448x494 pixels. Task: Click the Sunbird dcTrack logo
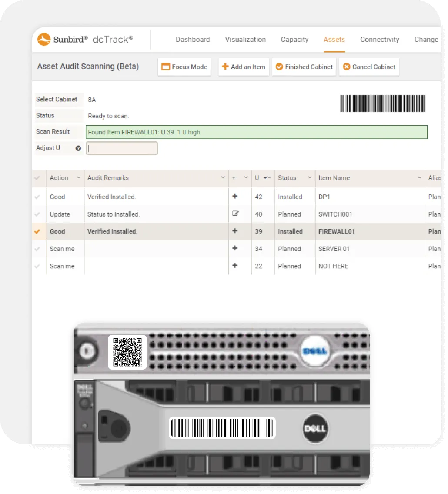click(x=85, y=40)
